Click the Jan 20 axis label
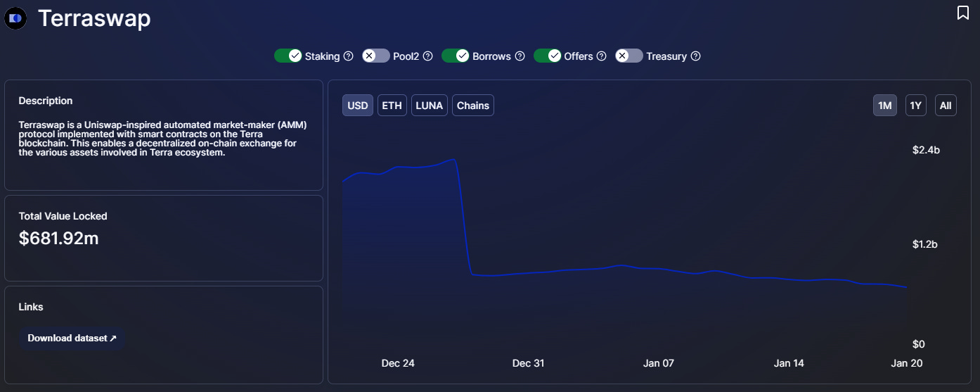 [x=906, y=363]
